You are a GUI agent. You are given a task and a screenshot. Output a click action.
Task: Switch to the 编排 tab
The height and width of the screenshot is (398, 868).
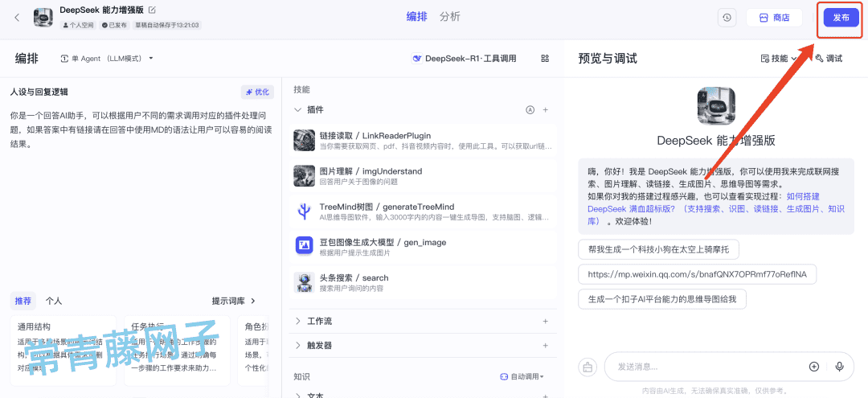coord(417,17)
